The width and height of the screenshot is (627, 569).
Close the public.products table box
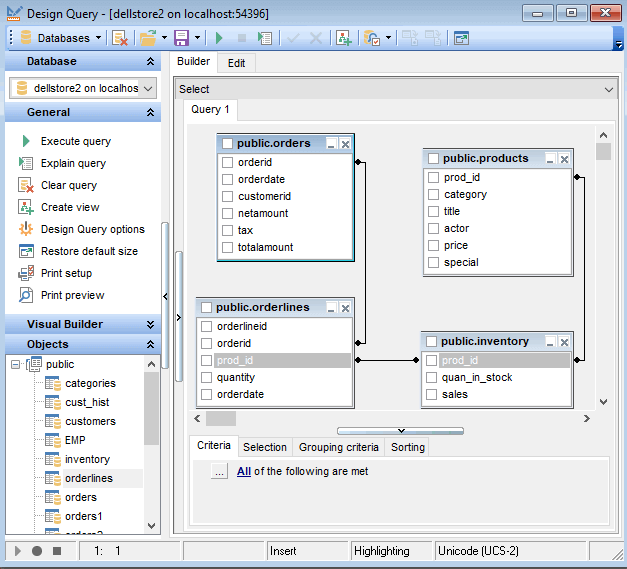point(564,159)
